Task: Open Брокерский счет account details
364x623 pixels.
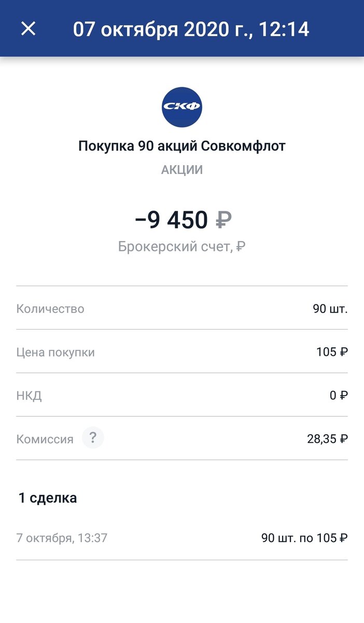Action: [x=182, y=245]
